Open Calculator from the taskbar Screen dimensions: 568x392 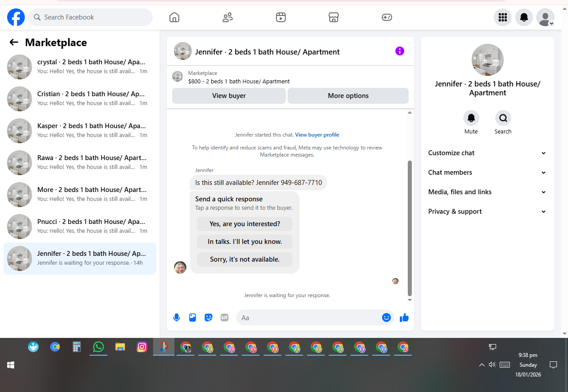77,347
